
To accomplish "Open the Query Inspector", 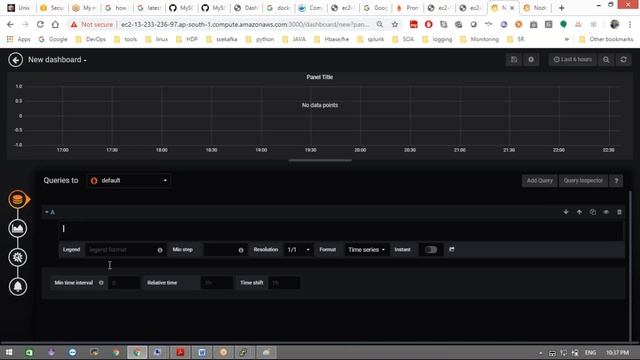I will (x=583, y=180).
